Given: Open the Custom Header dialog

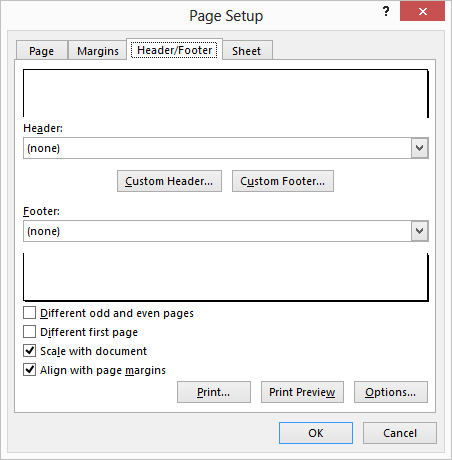Looking at the screenshot, I should click(x=169, y=181).
